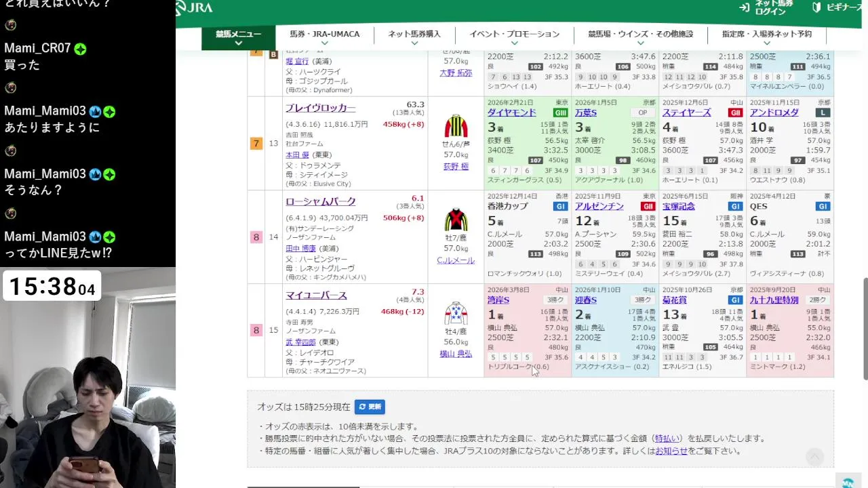Click ローシャムパーク's 6.1 odds value
Viewport: 868px width, 488px height.
point(418,199)
